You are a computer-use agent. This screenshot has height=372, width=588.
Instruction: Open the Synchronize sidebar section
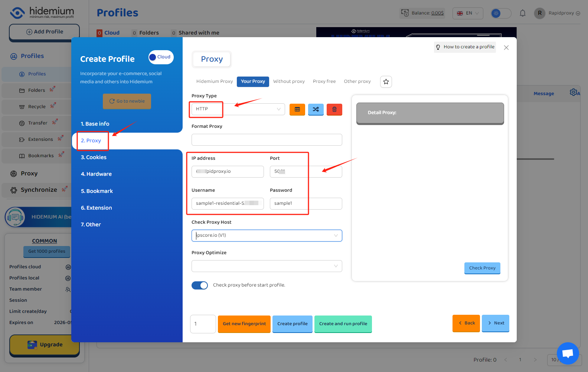(36, 190)
